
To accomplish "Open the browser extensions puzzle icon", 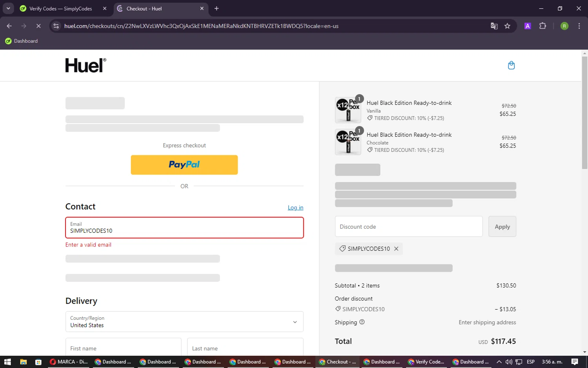I will point(543,26).
